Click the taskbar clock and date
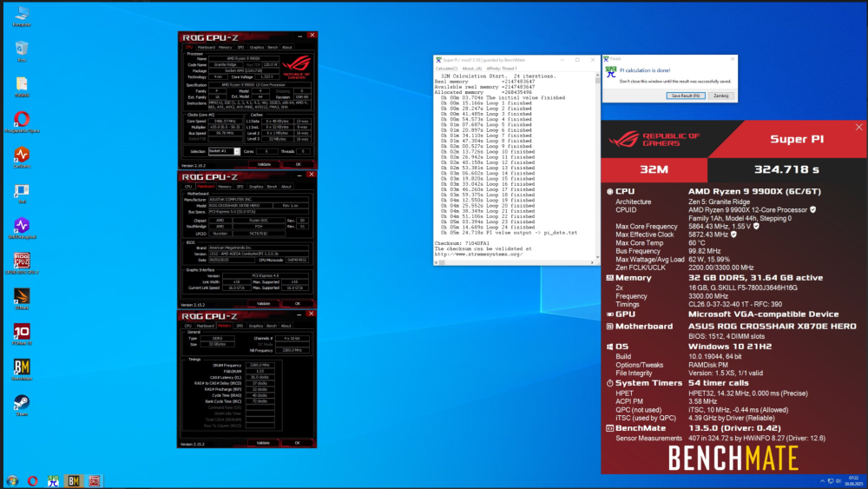The height and width of the screenshot is (489, 868). [x=853, y=480]
